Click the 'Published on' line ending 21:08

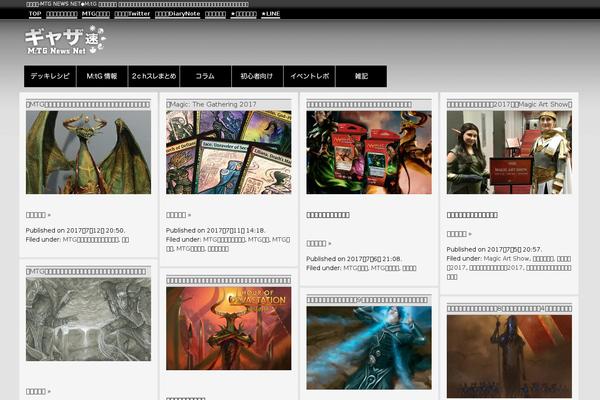coord(354,259)
